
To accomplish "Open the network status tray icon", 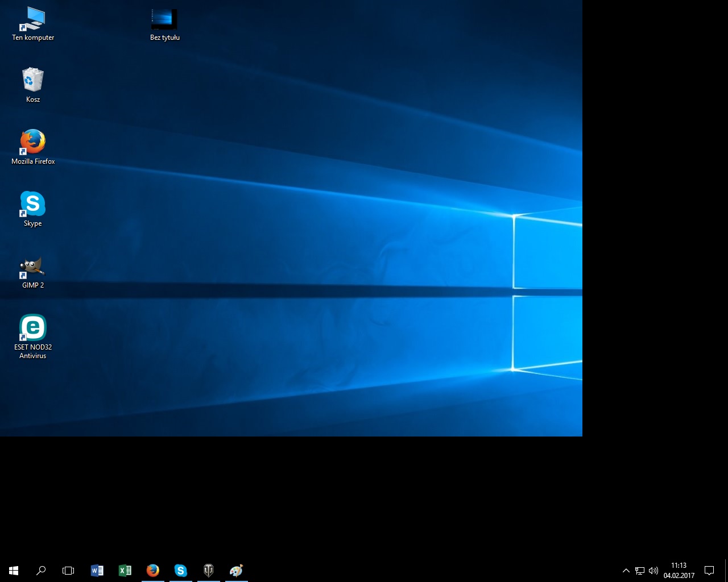I will [640, 571].
